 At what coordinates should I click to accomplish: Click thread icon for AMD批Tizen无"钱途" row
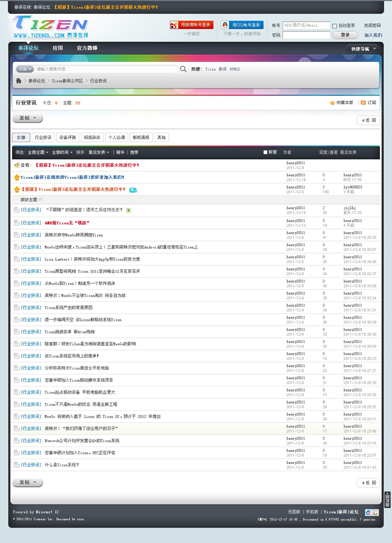click(16, 223)
